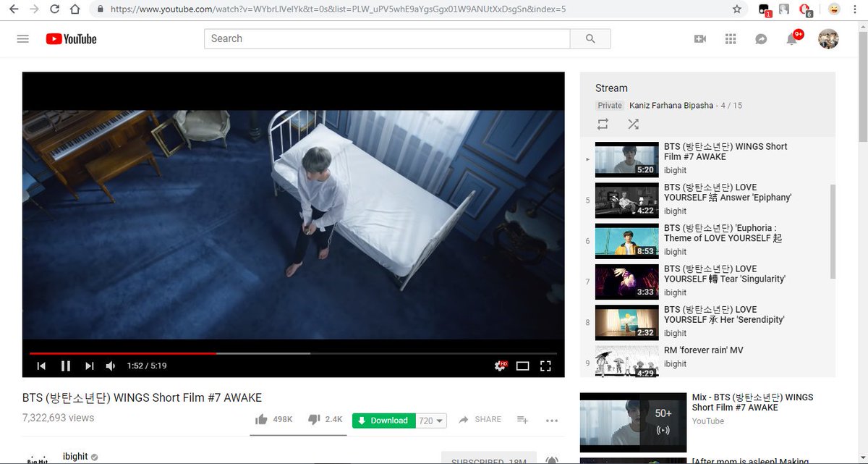
Task: Skip to previous video in player
Action: point(42,366)
